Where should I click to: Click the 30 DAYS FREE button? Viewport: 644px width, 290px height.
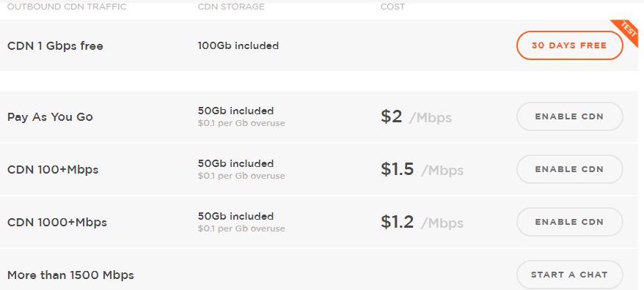pyautogui.click(x=569, y=45)
